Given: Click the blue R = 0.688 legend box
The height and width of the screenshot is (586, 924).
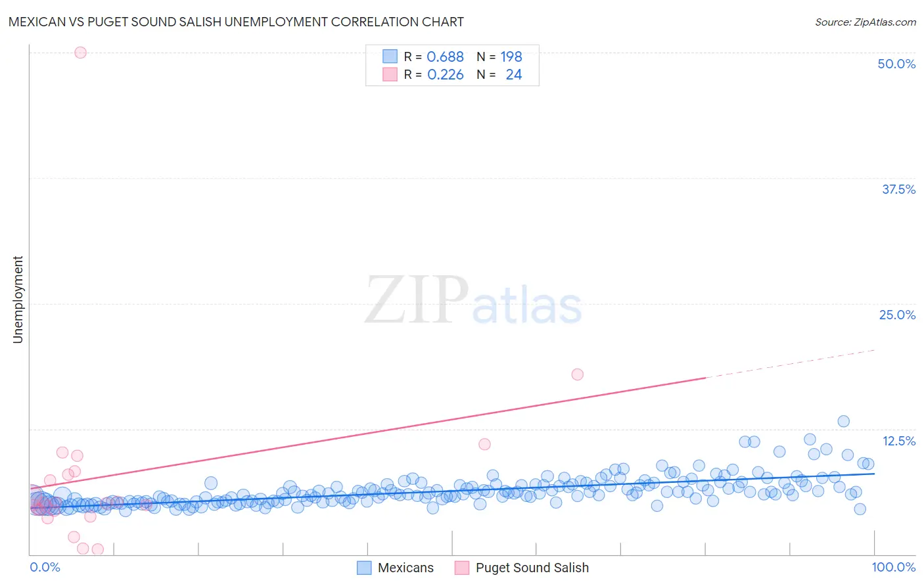Looking at the screenshot, I should pyautogui.click(x=390, y=56).
